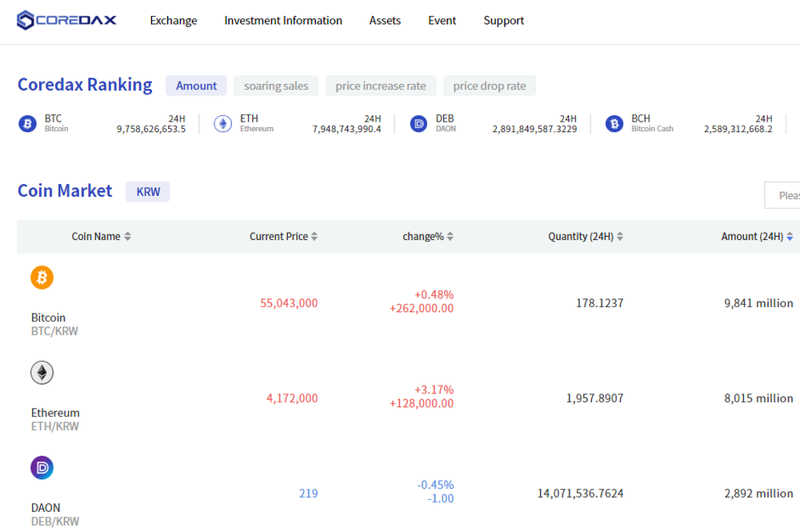Click Bitcoin amount 9,841 million
The image size is (800, 532).
pyautogui.click(x=758, y=303)
